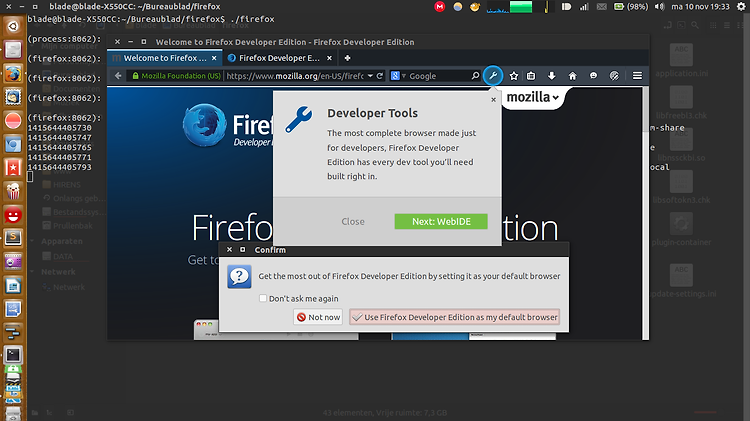Click 'Next: WebIDE' button
Screen dimensions: 750x421
click(x=441, y=222)
